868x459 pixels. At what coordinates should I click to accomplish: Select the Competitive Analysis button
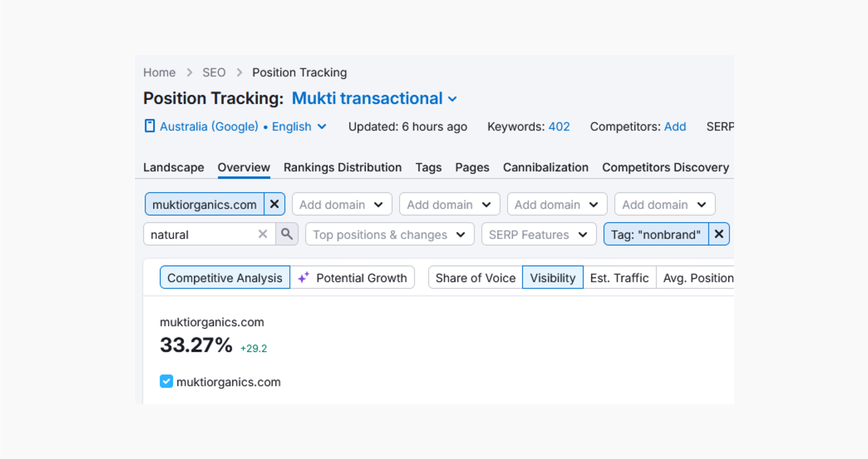coord(225,278)
